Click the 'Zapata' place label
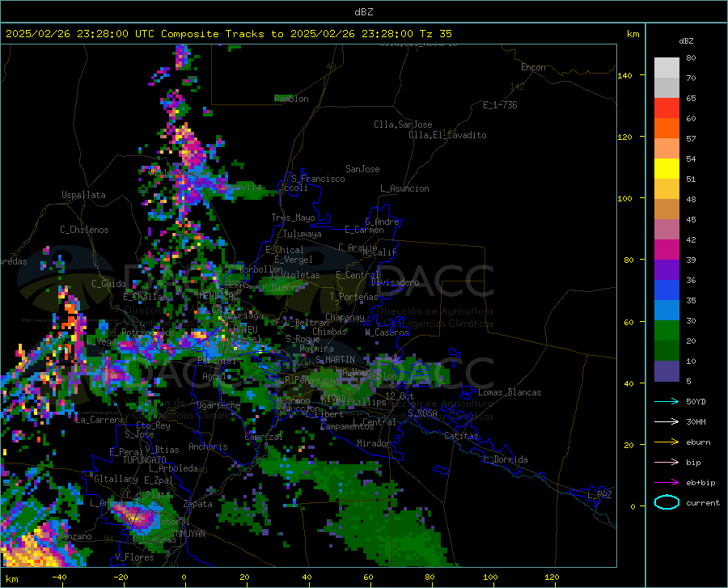This screenshot has height=588, width=728. point(198,504)
